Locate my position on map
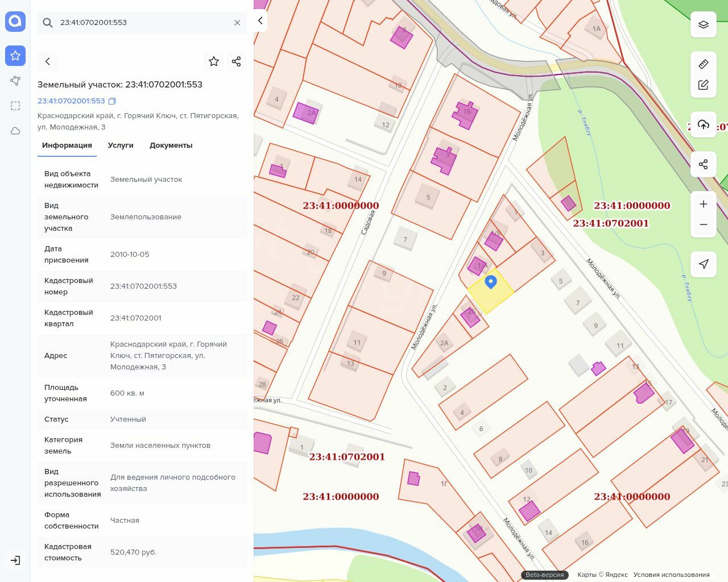Screen dimensions: 728x582 click(x=704, y=264)
